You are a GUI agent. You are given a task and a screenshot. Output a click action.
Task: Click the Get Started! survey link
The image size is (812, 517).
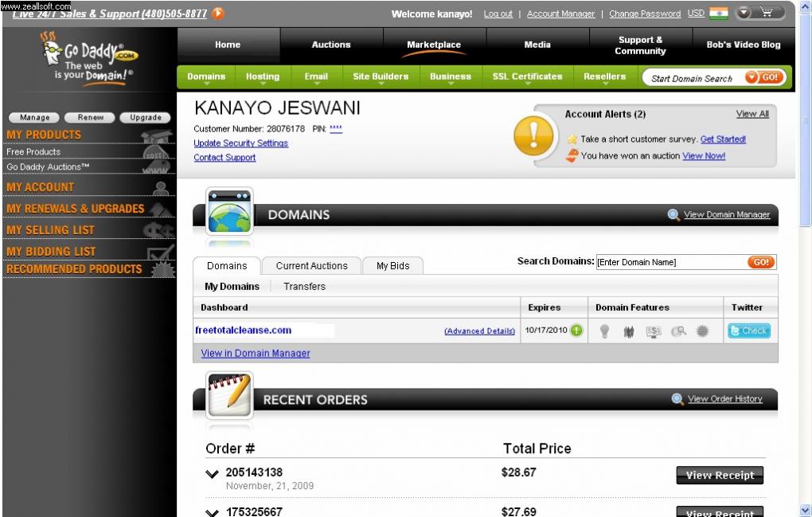[x=723, y=139]
